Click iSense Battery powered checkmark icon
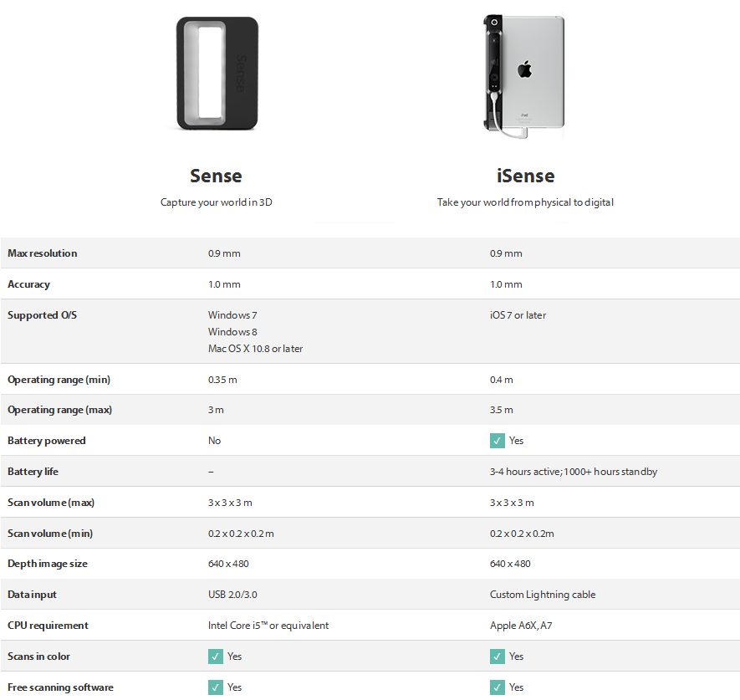Viewport: 740px width, 700px height. (x=497, y=441)
